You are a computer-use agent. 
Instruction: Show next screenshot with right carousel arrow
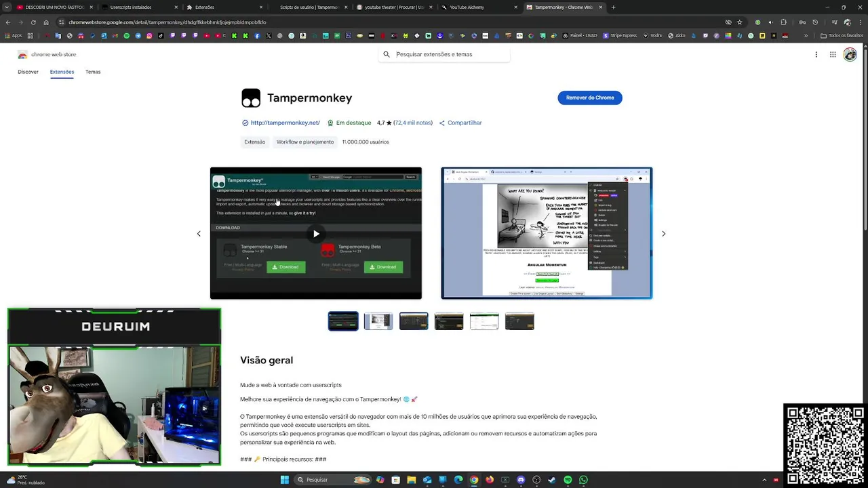(663, 234)
